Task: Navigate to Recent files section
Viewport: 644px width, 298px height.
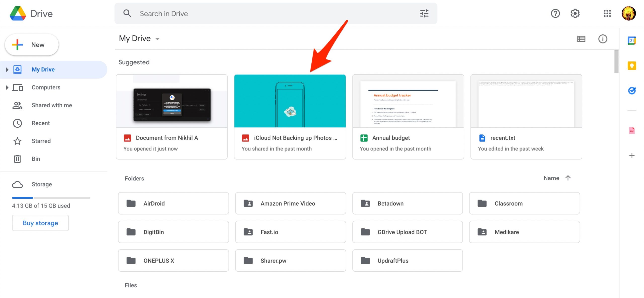Action: click(x=40, y=122)
